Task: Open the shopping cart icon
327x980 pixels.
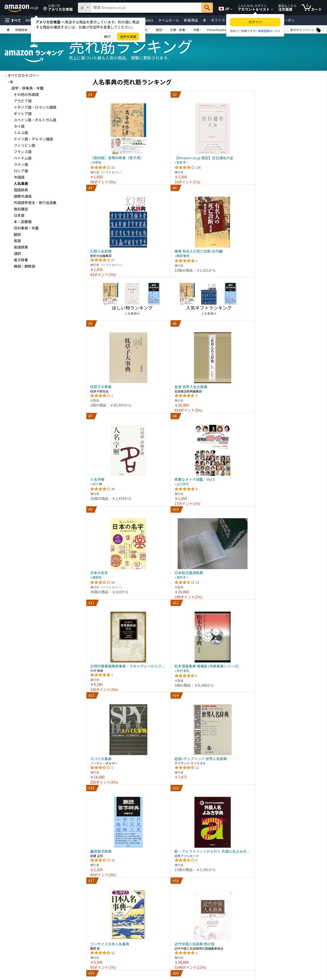Action: tap(311, 8)
